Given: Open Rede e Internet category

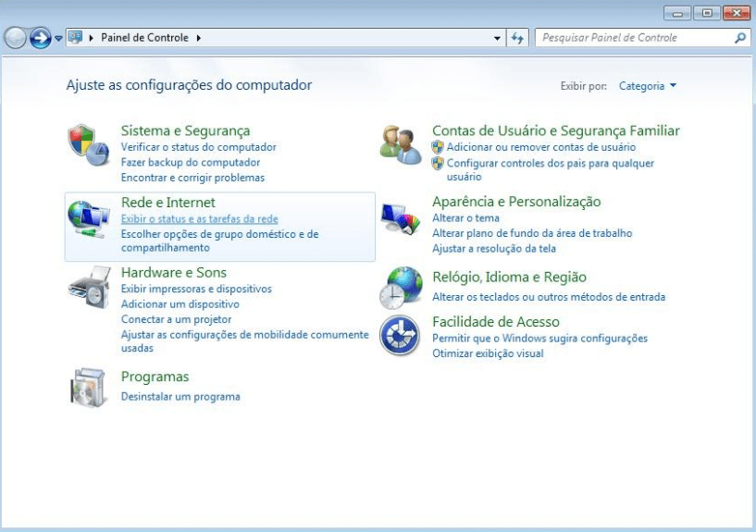Looking at the screenshot, I should [168, 202].
